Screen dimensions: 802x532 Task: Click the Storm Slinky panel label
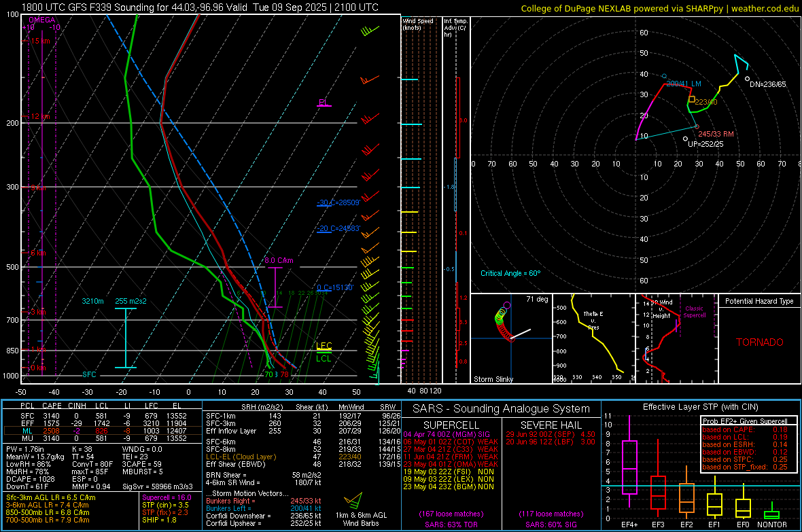(493, 379)
